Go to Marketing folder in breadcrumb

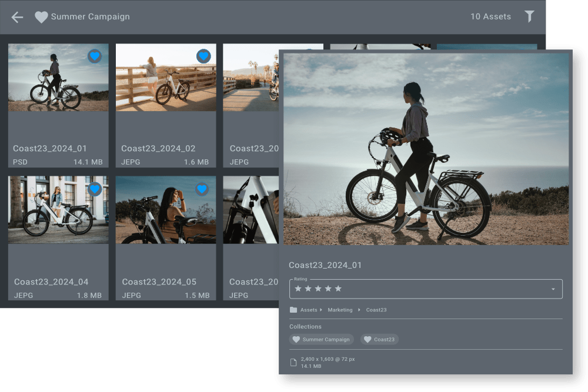pos(340,310)
